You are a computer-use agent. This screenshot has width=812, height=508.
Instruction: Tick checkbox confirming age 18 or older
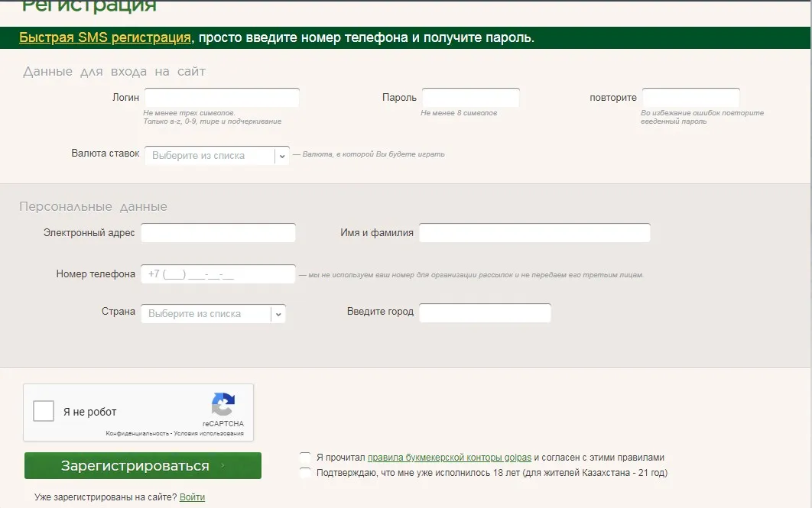tap(305, 472)
